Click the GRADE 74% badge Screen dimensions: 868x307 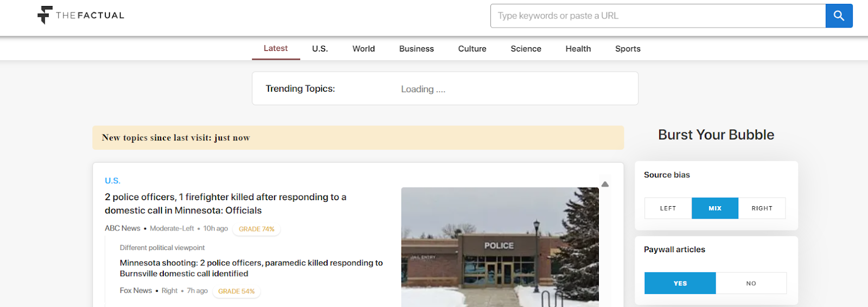(x=257, y=229)
